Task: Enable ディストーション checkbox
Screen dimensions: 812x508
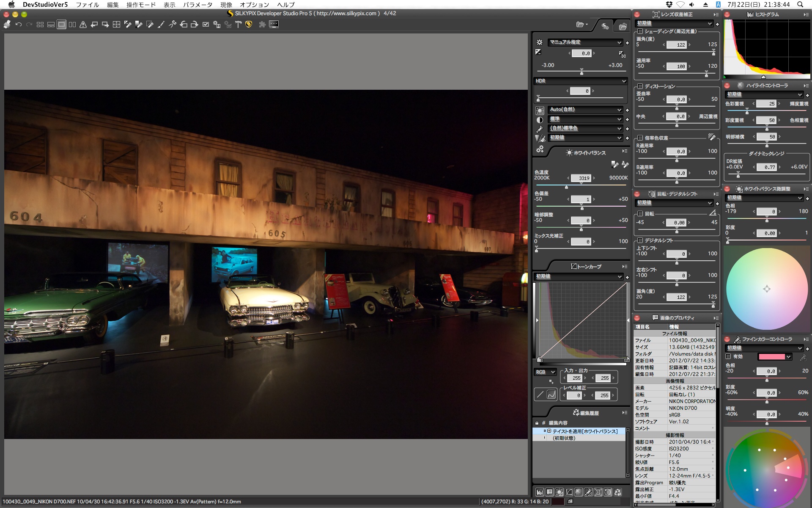Action: click(640, 86)
